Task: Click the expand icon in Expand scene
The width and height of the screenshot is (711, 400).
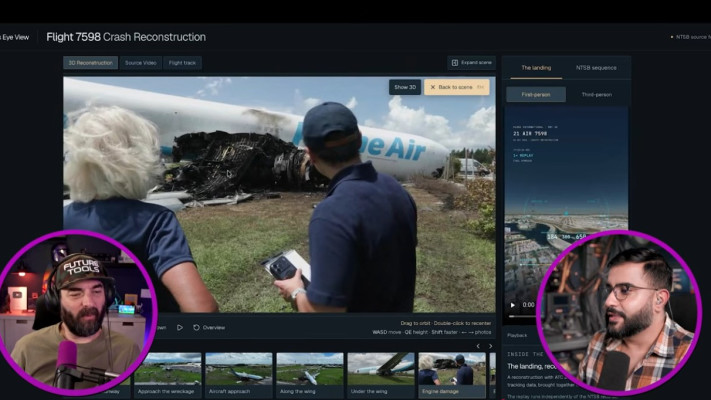Action: (455, 63)
